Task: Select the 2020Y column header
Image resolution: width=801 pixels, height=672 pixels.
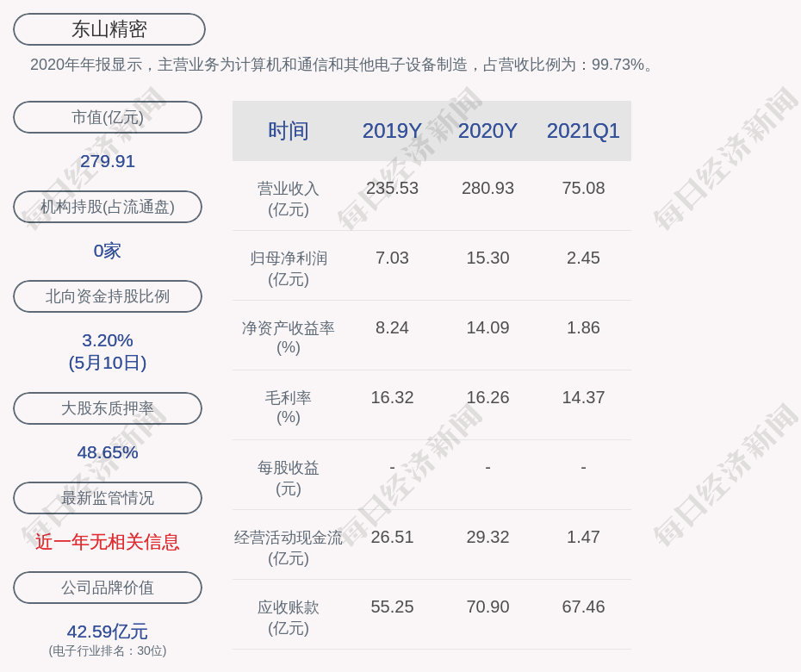Action: coord(487,131)
